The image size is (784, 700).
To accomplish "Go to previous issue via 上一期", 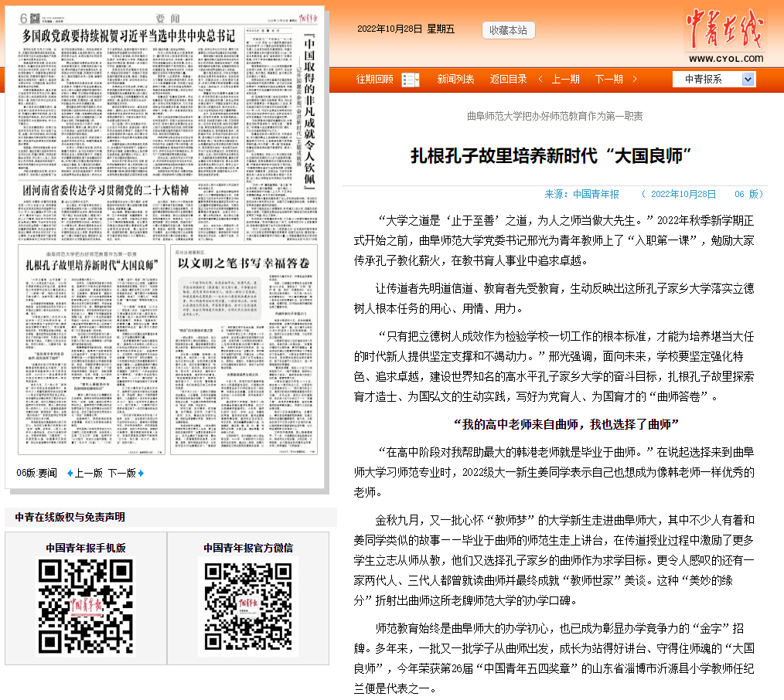I will tap(565, 80).
